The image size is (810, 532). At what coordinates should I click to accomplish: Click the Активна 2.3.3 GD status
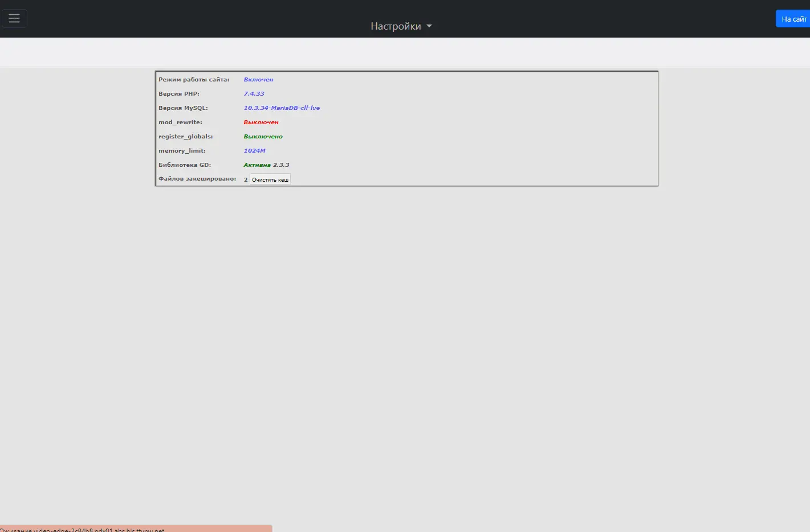(x=266, y=165)
